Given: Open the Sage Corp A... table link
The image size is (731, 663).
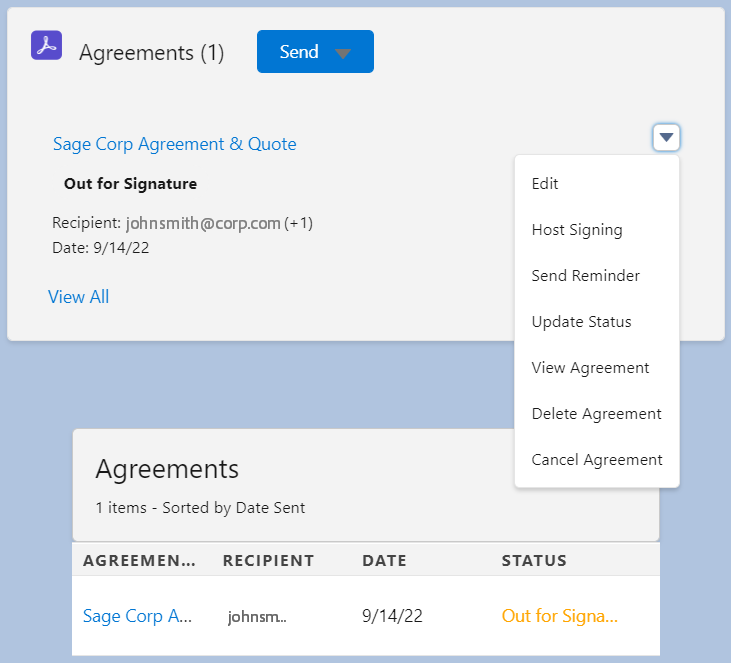Looking at the screenshot, I should click(x=137, y=616).
